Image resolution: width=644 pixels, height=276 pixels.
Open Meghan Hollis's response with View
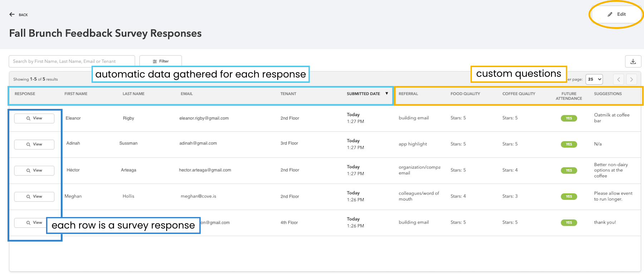34,196
